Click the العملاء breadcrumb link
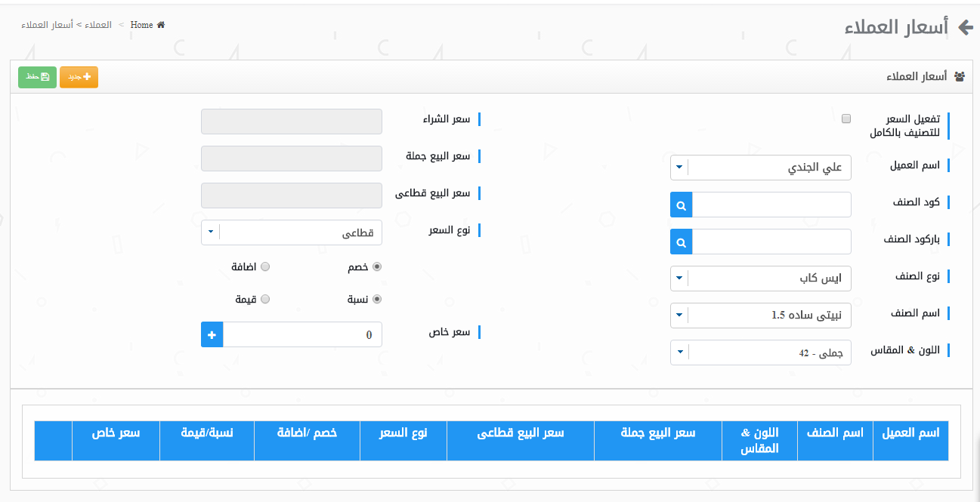This screenshot has width=980, height=502. (99, 25)
